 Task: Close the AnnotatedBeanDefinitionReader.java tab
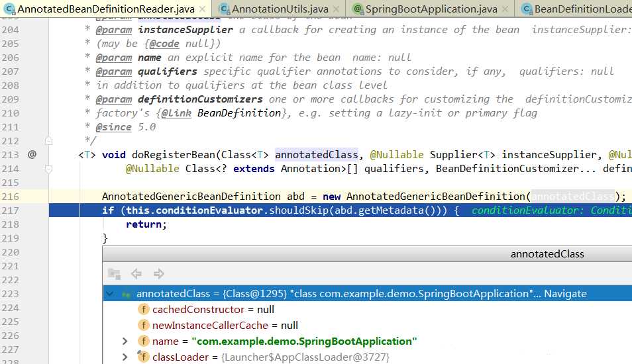pyautogui.click(x=202, y=9)
